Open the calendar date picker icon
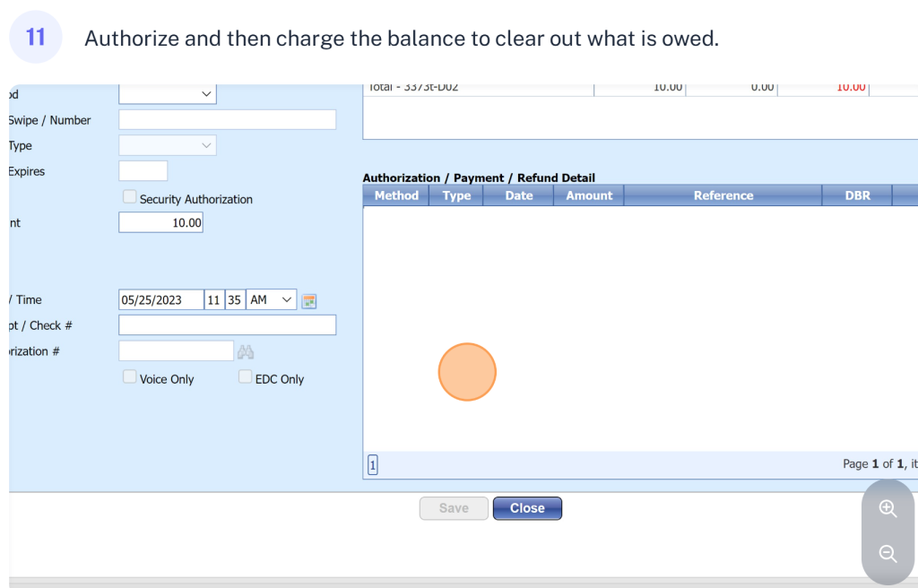This screenshot has height=588, width=918. [309, 301]
